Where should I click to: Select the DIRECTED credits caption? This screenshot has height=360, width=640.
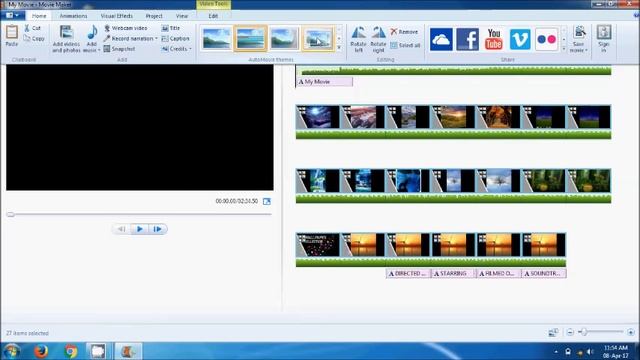click(408, 273)
